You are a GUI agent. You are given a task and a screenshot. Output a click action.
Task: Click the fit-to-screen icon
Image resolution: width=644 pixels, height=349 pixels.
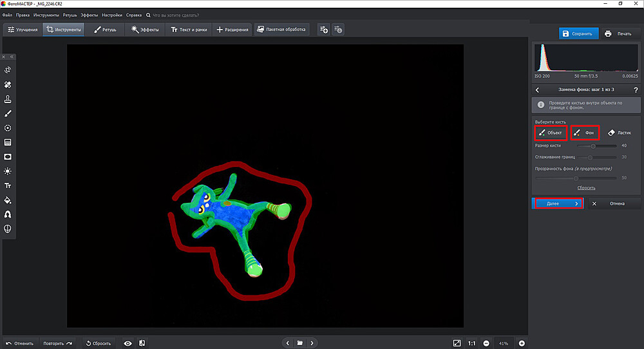(x=457, y=343)
